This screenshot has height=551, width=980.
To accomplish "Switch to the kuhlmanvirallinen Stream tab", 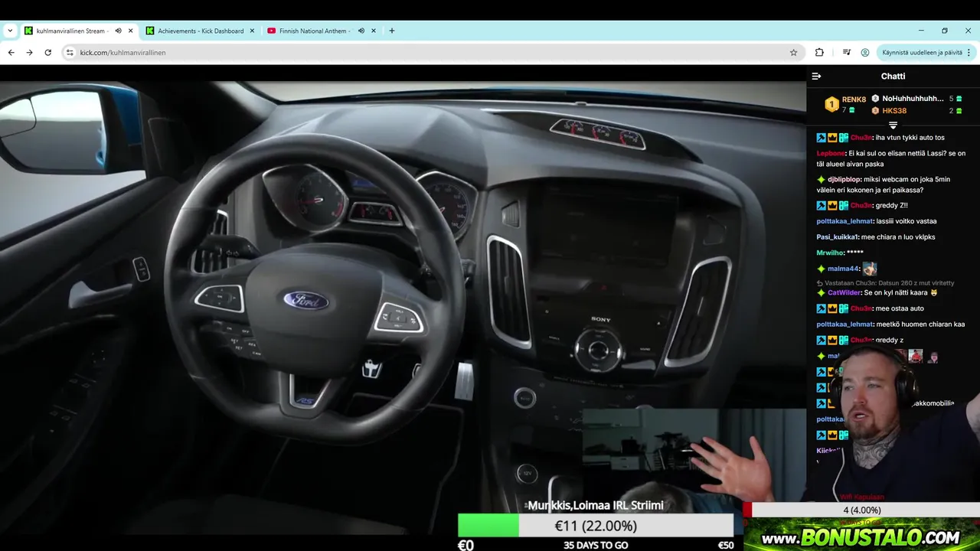I will [70, 31].
